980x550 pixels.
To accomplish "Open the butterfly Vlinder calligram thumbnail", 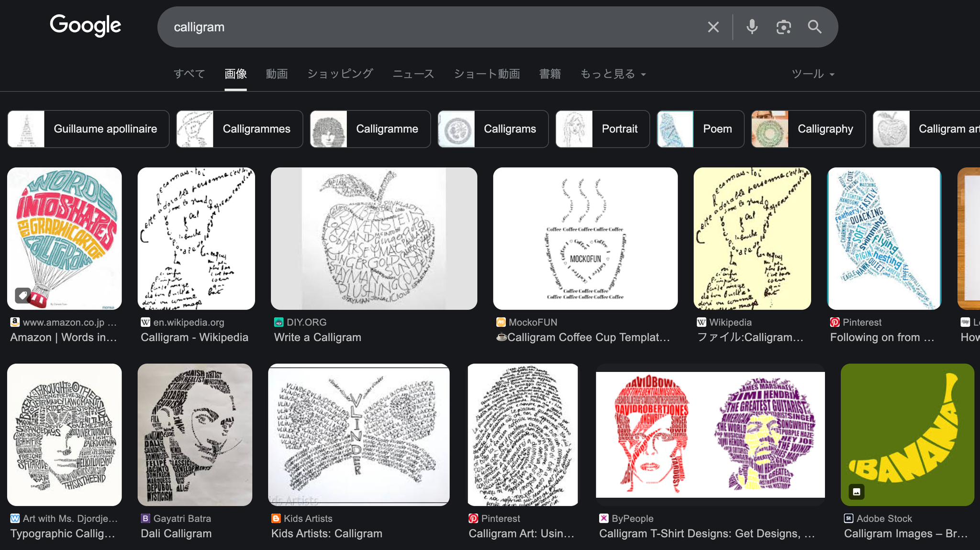I will click(358, 434).
